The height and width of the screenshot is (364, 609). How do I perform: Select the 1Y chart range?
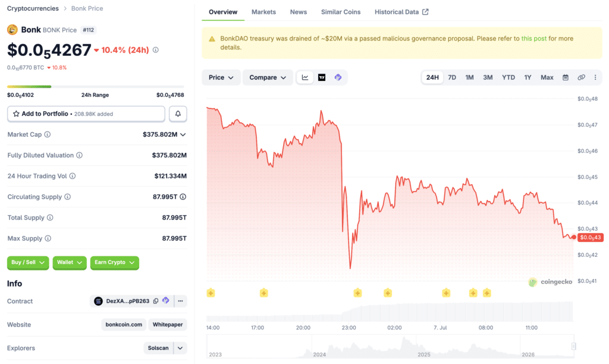pos(528,77)
